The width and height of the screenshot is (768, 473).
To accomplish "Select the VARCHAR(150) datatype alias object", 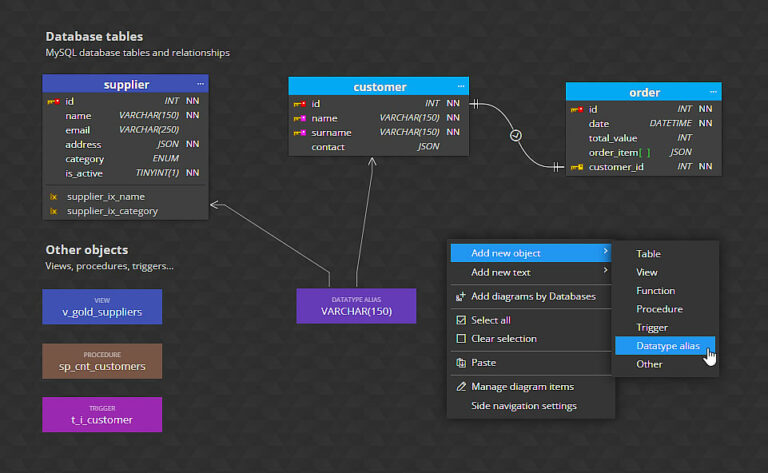I will [x=356, y=306].
